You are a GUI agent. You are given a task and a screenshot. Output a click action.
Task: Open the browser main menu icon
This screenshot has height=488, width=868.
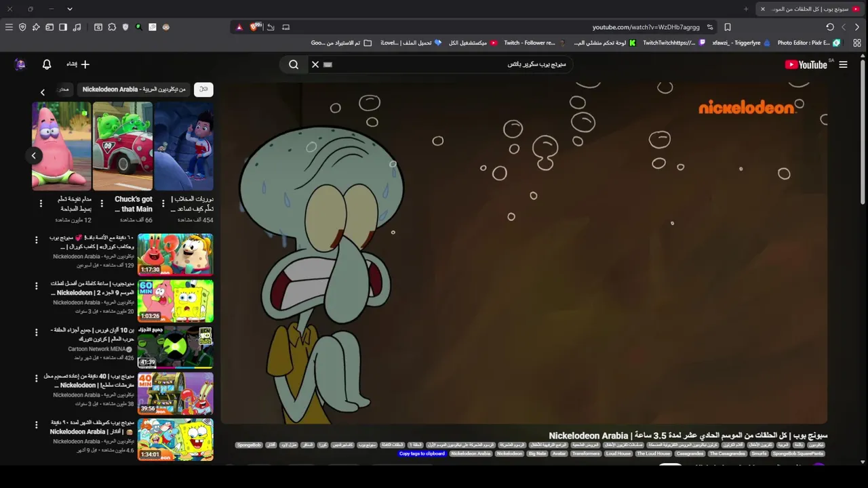click(x=9, y=27)
